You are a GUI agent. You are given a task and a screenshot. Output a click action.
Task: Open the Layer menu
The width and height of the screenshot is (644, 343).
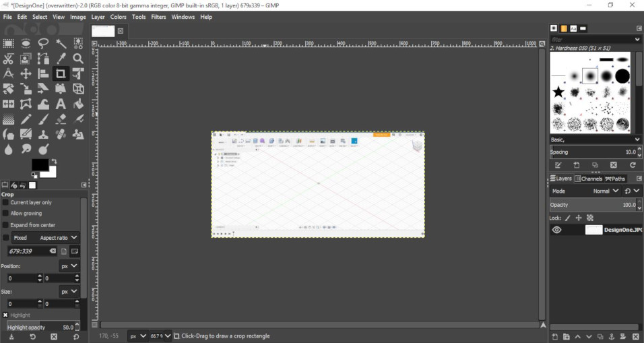pyautogui.click(x=98, y=17)
